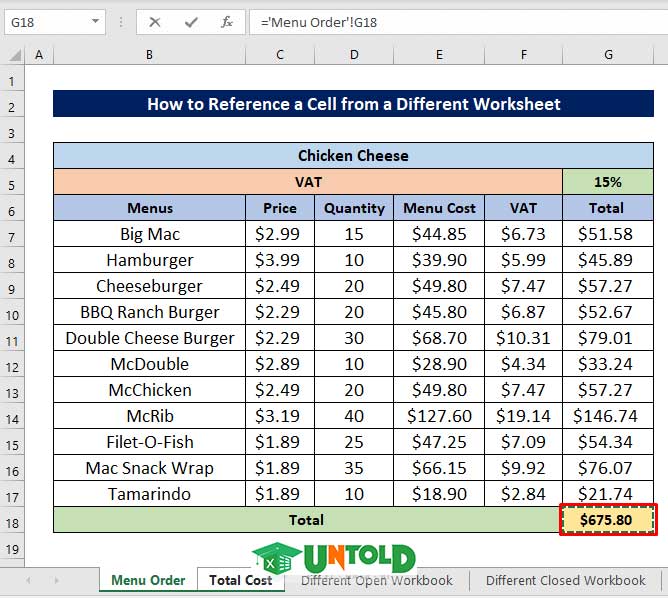
Task: Select column F header
Action: 524,55
